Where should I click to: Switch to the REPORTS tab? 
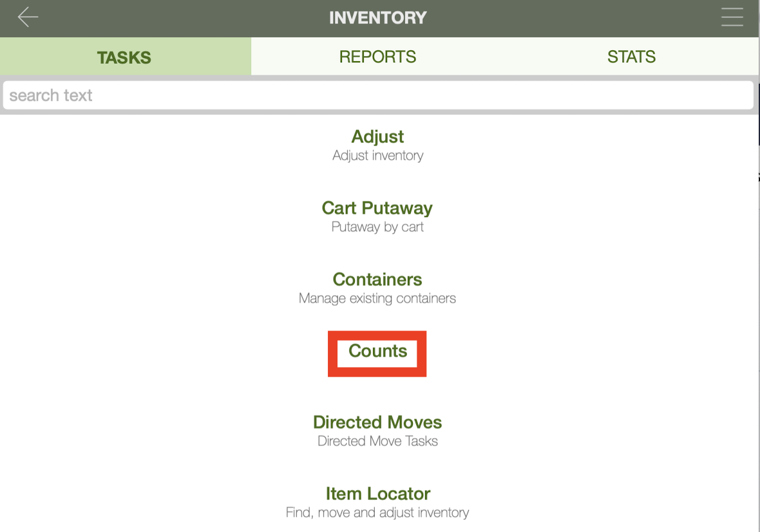pos(377,57)
